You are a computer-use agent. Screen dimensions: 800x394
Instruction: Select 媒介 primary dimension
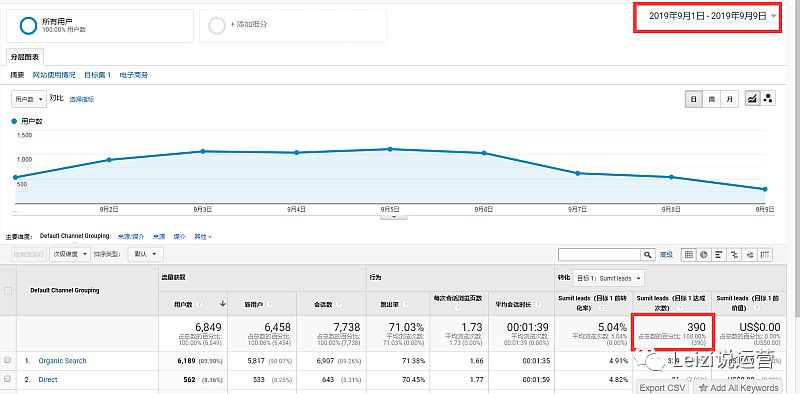click(x=180, y=237)
